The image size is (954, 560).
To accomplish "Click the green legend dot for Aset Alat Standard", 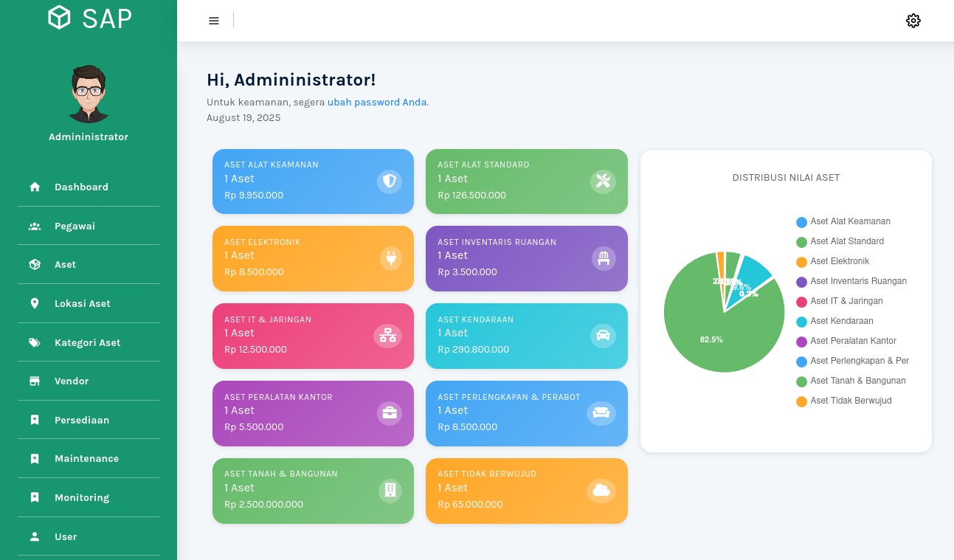I will 801,241.
